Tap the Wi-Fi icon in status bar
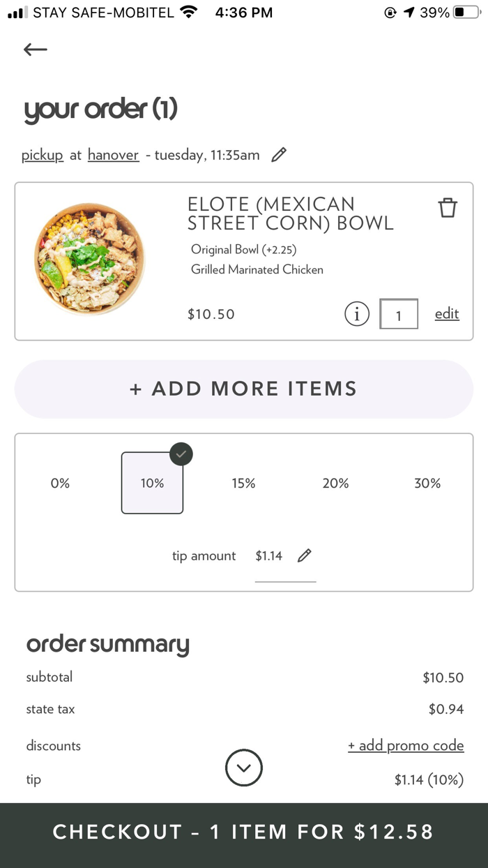 tap(188, 11)
